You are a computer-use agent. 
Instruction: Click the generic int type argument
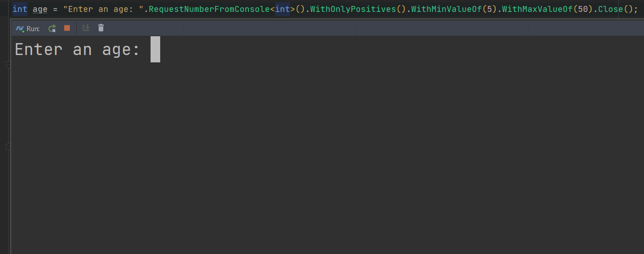[283, 9]
